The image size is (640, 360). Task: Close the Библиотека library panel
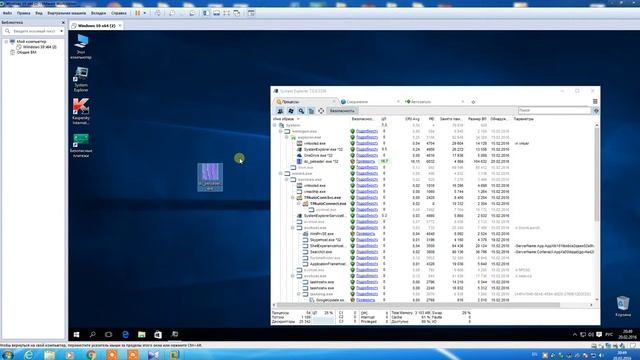click(63, 22)
